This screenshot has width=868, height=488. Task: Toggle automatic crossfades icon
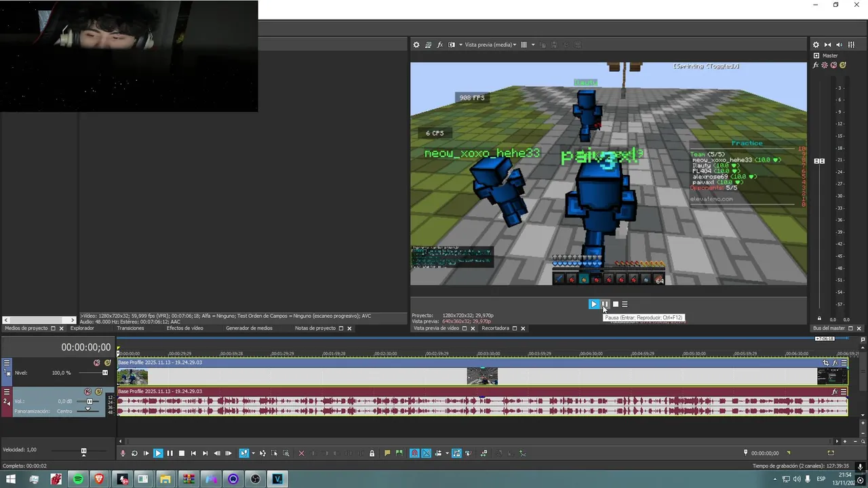tap(426, 453)
